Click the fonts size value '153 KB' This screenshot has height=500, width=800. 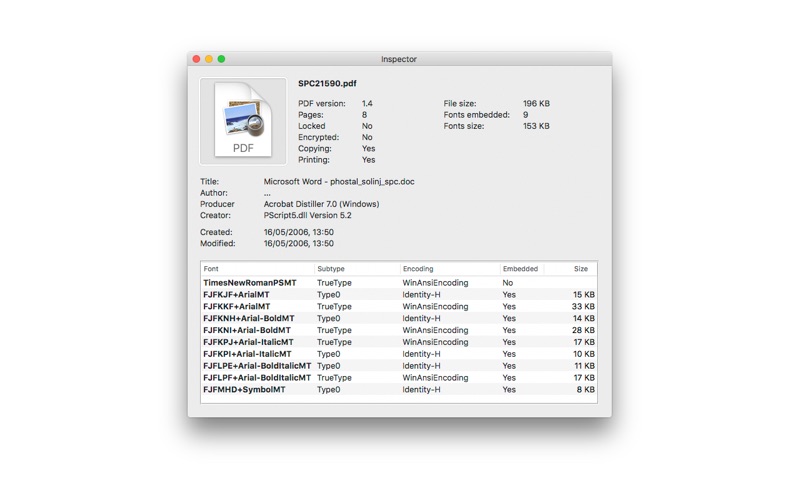coord(536,126)
